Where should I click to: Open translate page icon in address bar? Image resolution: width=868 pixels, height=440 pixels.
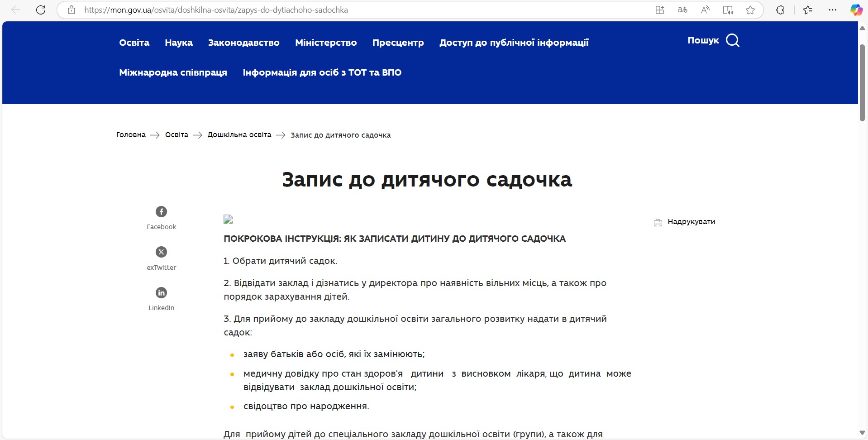click(682, 10)
